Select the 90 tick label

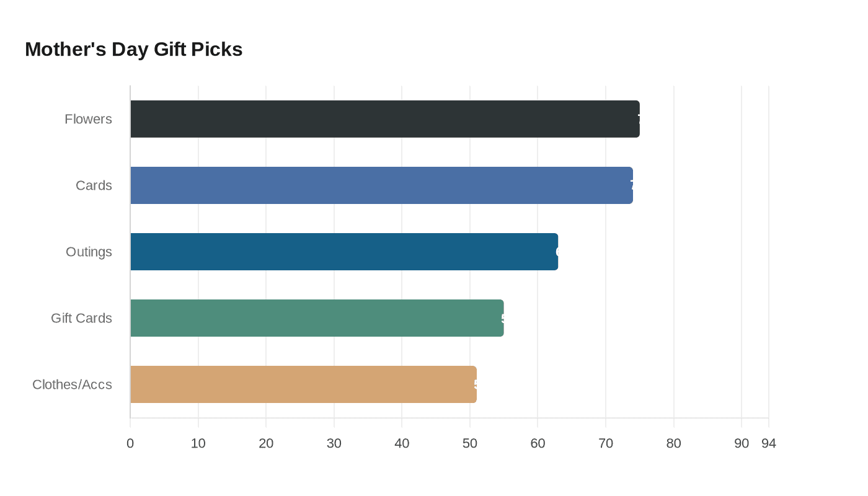[x=742, y=443]
